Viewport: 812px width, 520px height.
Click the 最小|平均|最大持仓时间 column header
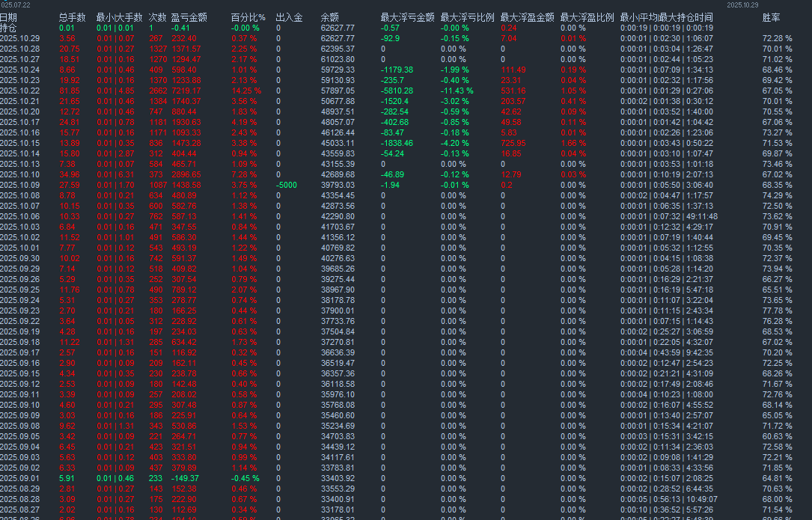tap(667, 18)
